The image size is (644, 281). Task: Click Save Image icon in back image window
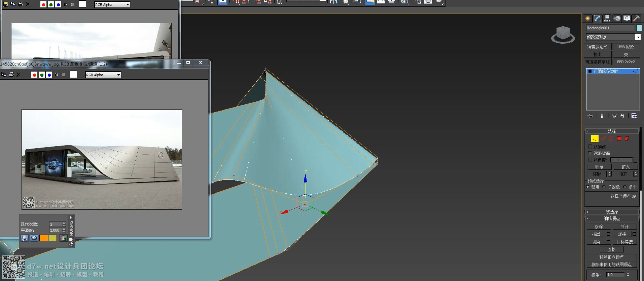[5, 4]
